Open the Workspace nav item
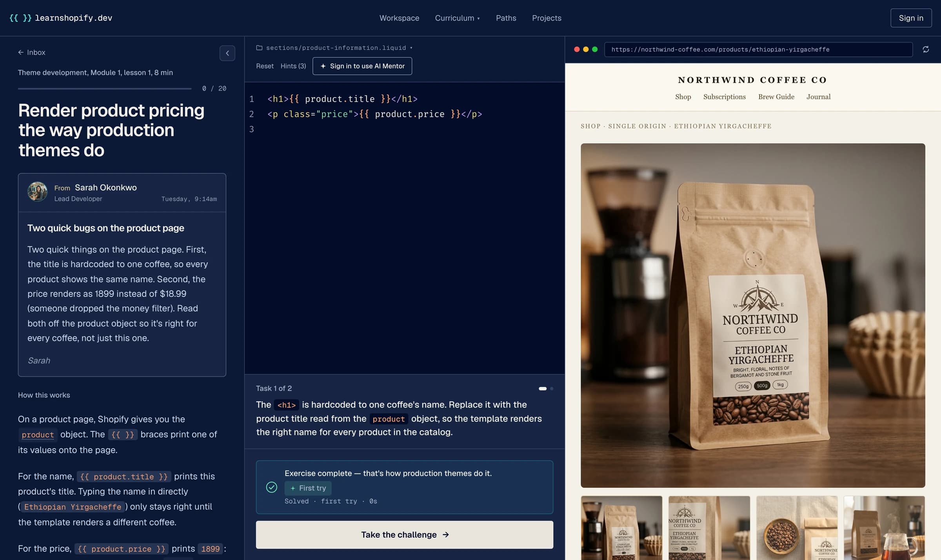The image size is (941, 560). tap(399, 18)
